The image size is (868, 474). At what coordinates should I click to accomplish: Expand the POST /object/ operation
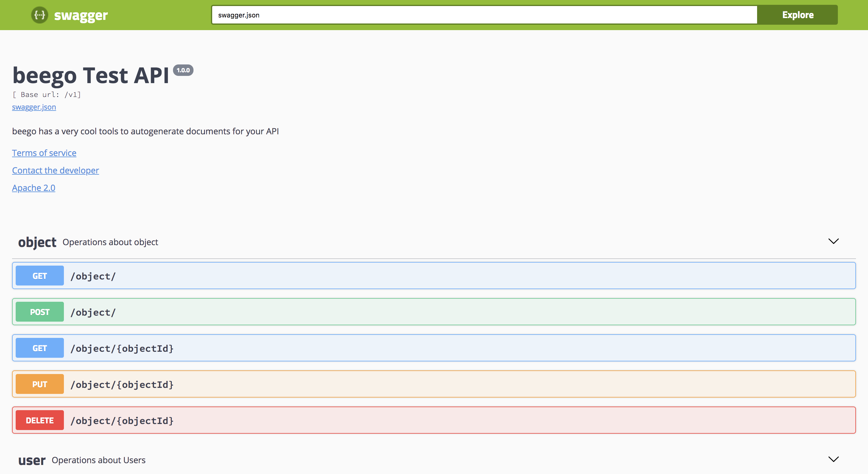(434, 312)
